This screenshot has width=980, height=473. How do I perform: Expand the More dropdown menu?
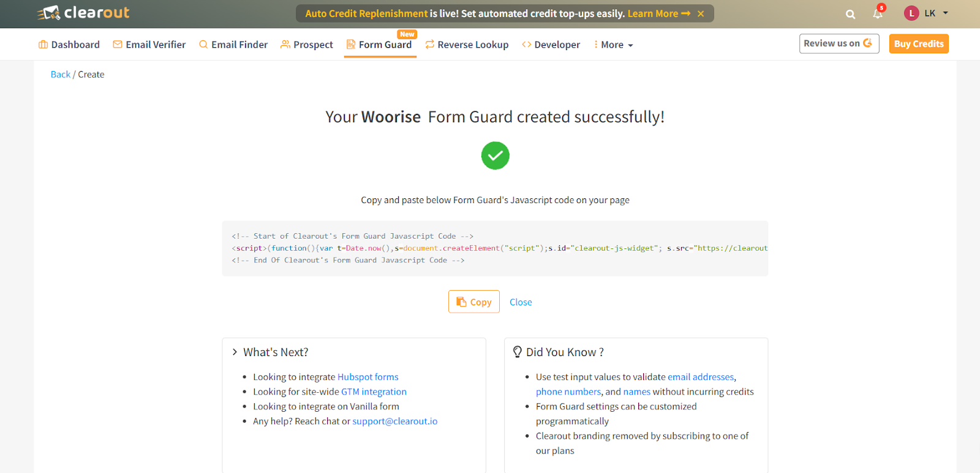click(x=614, y=45)
